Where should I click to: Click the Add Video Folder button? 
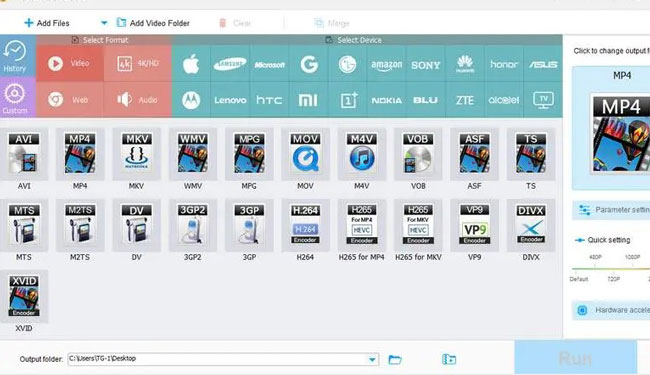coord(153,23)
